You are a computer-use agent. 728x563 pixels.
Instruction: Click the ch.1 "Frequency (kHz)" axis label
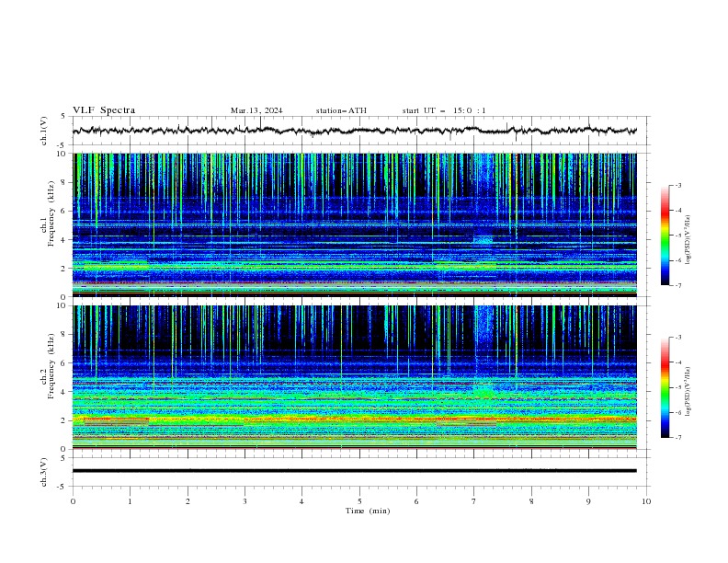(x=51, y=213)
